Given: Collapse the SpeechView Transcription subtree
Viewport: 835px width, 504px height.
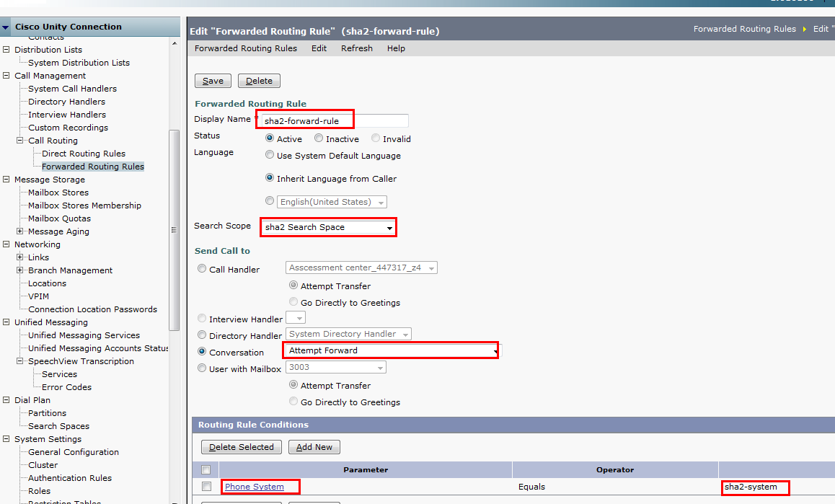Looking at the screenshot, I should tap(19, 361).
